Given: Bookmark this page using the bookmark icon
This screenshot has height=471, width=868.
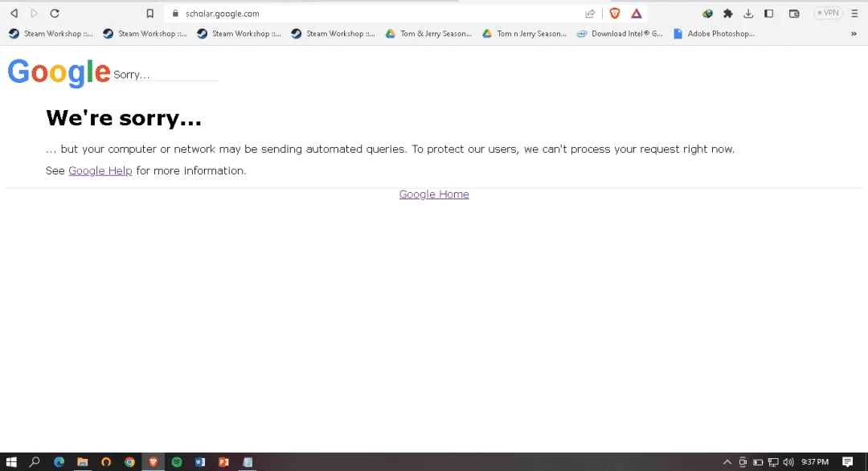Looking at the screenshot, I should [149, 14].
